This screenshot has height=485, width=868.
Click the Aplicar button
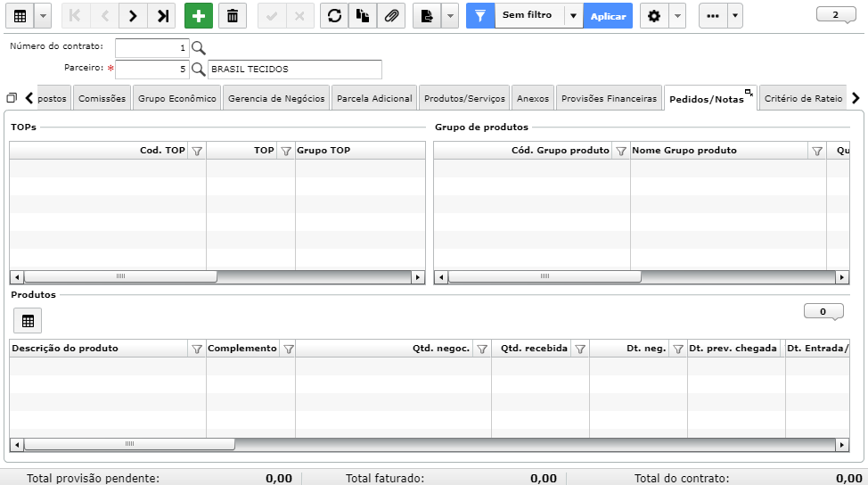point(608,16)
